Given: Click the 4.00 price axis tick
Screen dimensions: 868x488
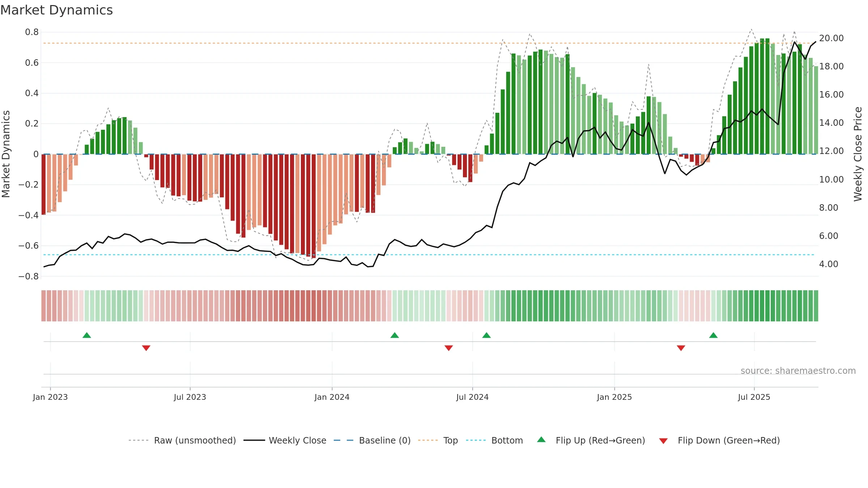Looking at the screenshot, I should 829,264.
